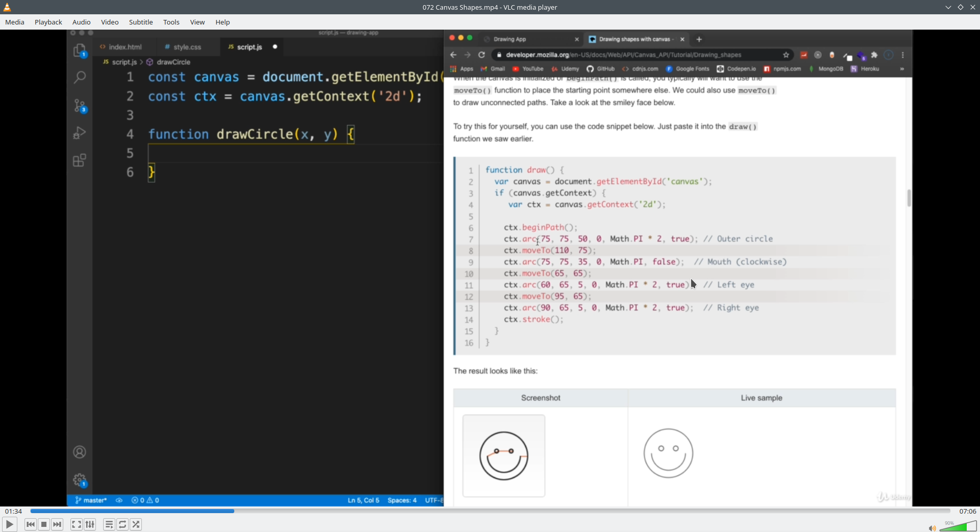Adjust the VLC volume slider
Viewport: 980px width, 532px height.
tap(958, 526)
